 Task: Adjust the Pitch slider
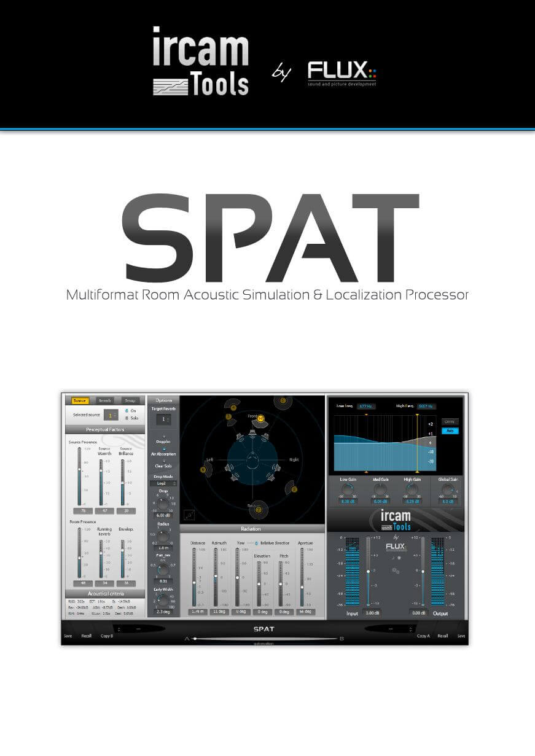[281, 583]
